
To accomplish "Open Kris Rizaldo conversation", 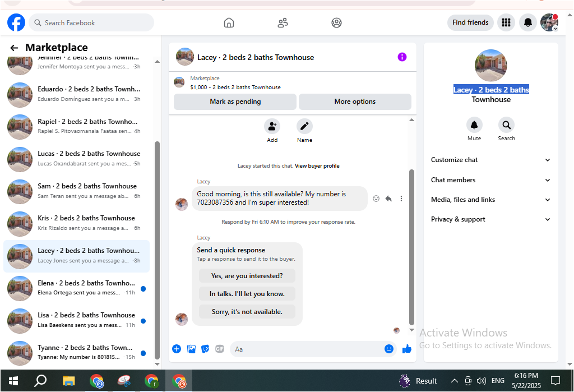I will pyautogui.click(x=76, y=223).
